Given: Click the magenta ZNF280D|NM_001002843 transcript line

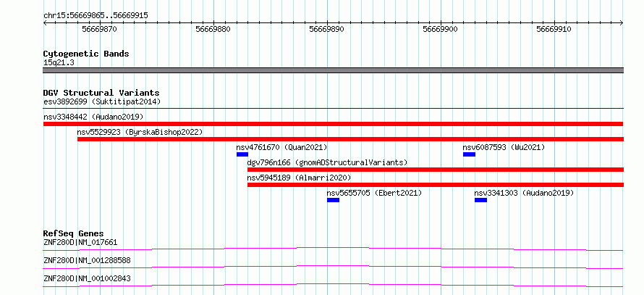Looking at the screenshot, I should coord(333,285).
